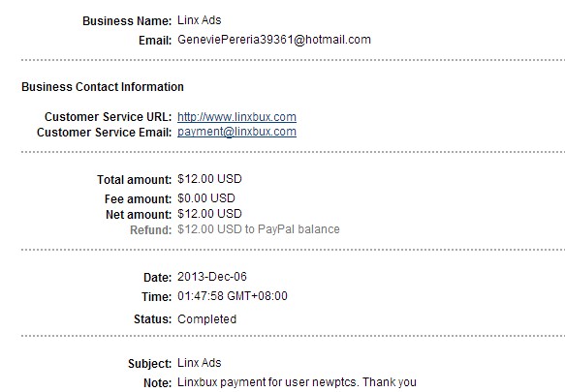Click the payment@linxbux.com email link
This screenshot has height=392, width=565.
[236, 132]
